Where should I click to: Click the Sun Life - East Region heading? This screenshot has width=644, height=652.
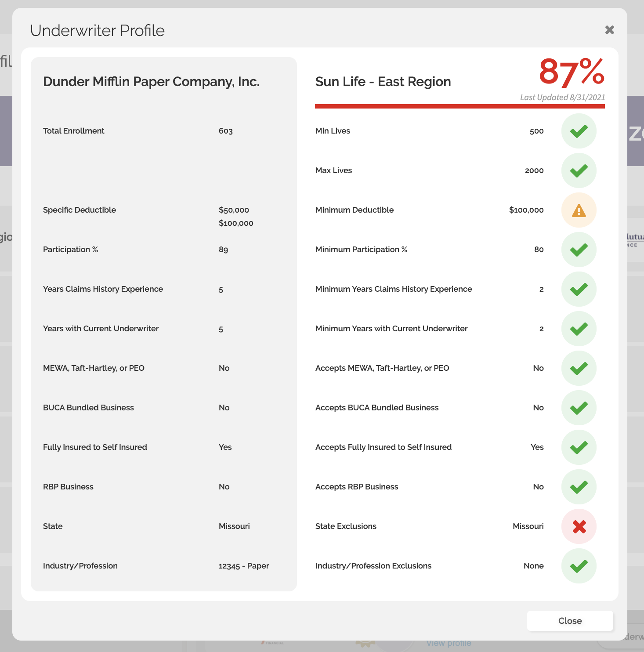click(x=383, y=82)
